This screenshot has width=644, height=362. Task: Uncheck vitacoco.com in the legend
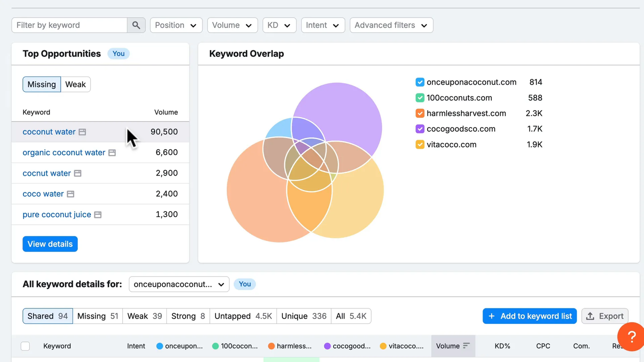[420, 144]
